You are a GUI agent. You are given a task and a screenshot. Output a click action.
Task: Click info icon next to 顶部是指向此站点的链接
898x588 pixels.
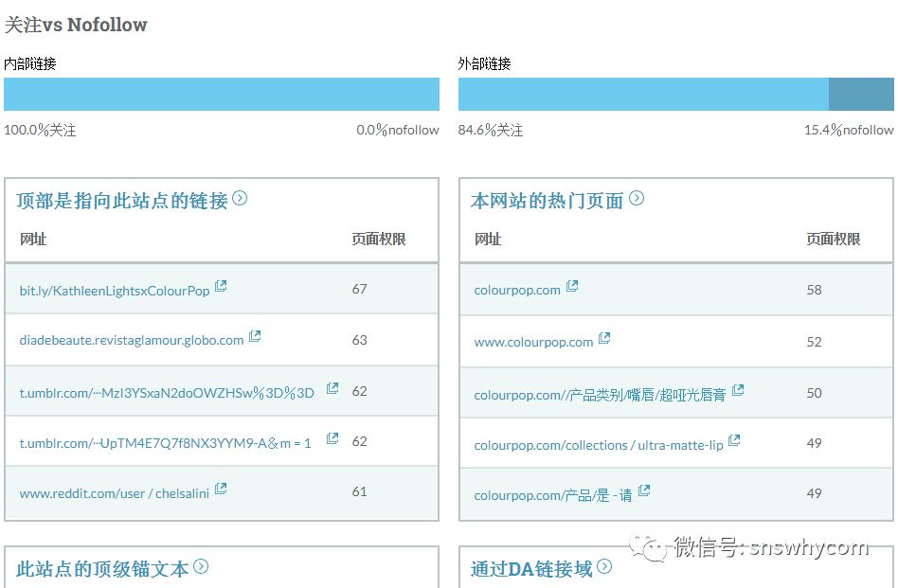click(x=241, y=198)
